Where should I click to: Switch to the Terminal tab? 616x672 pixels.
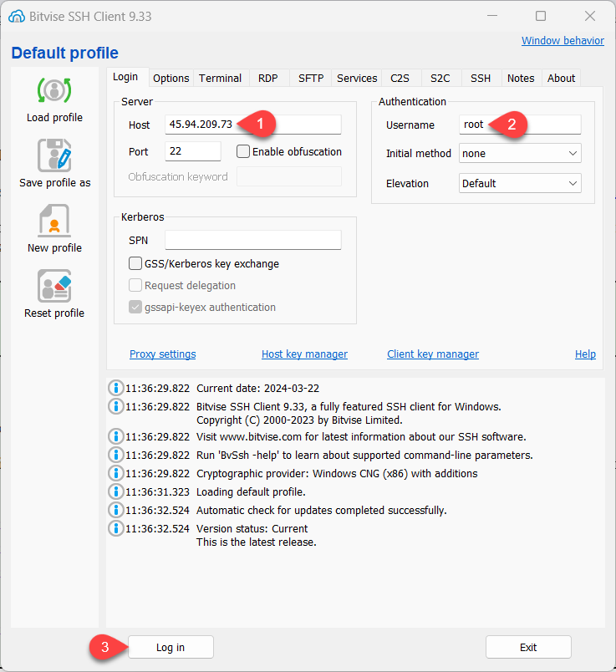pos(221,78)
